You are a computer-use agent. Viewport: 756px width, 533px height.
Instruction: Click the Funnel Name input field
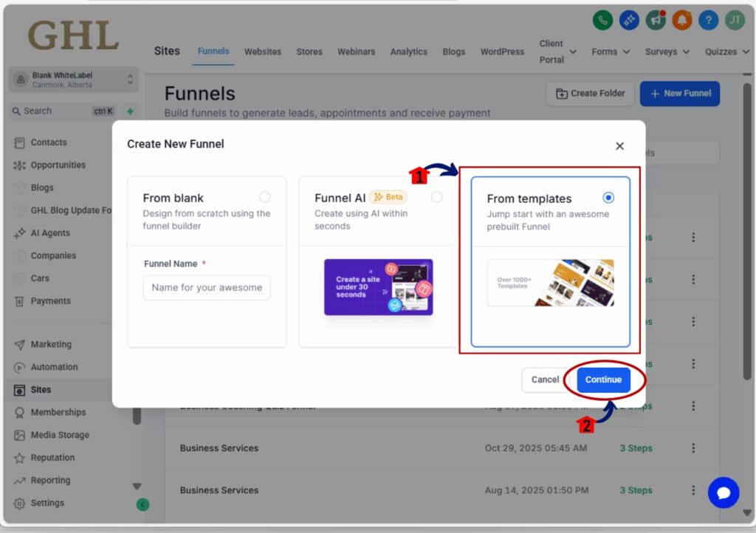(x=207, y=287)
